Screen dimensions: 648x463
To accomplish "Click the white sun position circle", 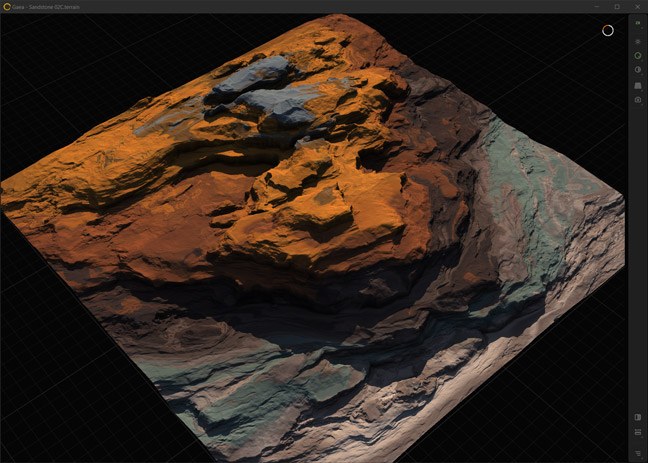I will pyautogui.click(x=607, y=31).
